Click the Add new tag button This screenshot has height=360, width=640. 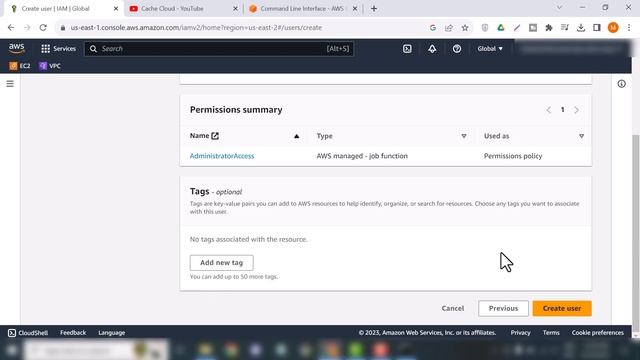[221, 263]
